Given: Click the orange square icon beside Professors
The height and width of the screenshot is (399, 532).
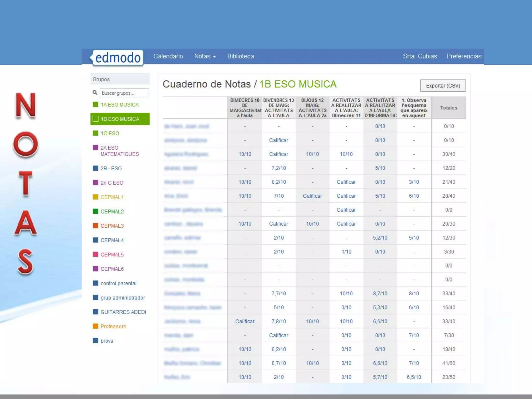Looking at the screenshot, I should tap(96, 326).
